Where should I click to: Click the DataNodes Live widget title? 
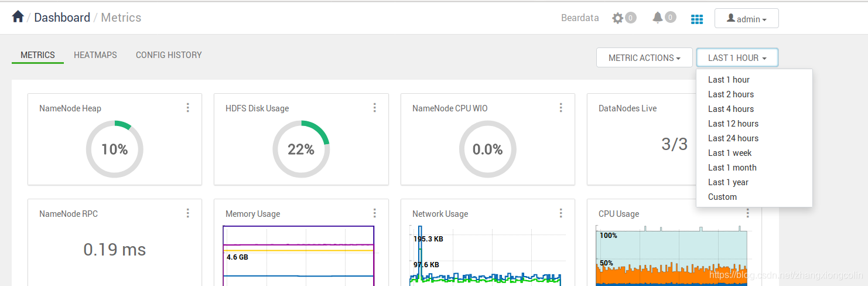tap(628, 108)
